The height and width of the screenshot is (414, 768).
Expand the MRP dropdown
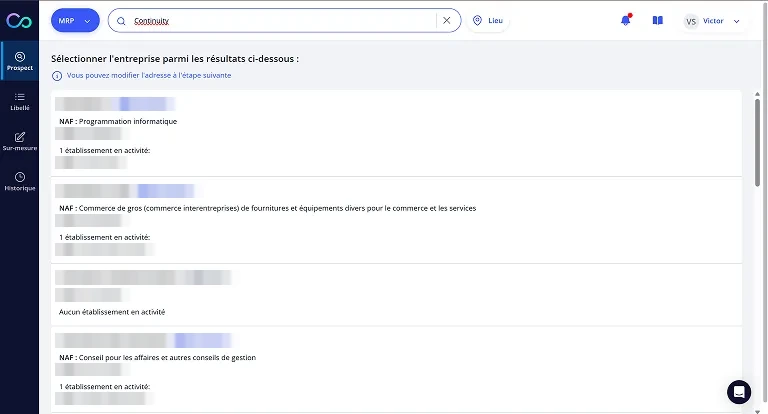click(x=75, y=21)
